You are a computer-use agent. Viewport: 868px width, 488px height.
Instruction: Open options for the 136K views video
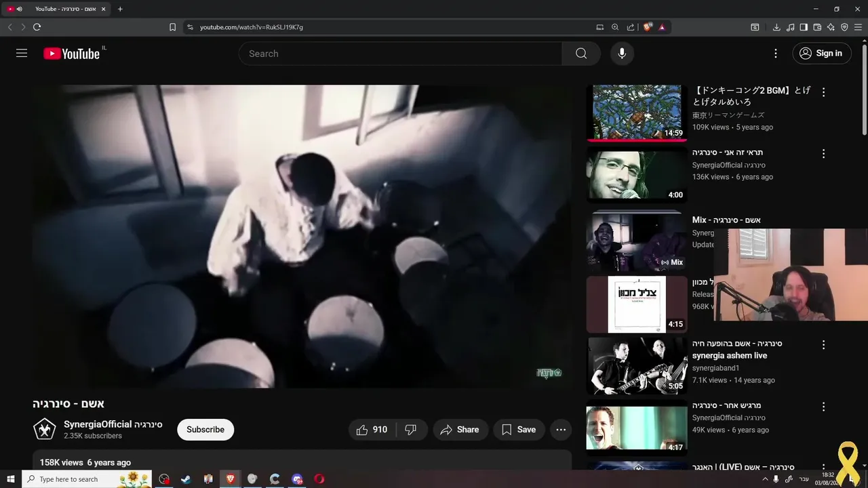(x=824, y=154)
